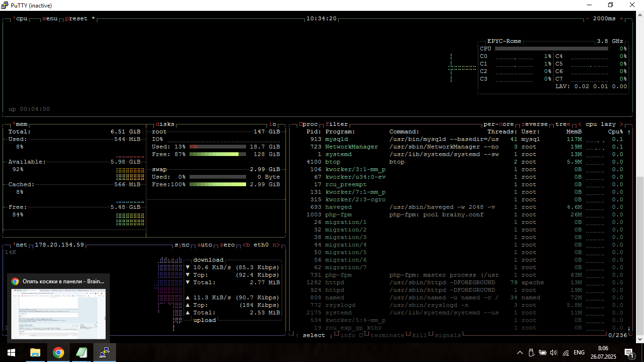The height and width of the screenshot is (362, 644).
Task: Toggle auto scaling in net panel
Action: coord(205,245)
